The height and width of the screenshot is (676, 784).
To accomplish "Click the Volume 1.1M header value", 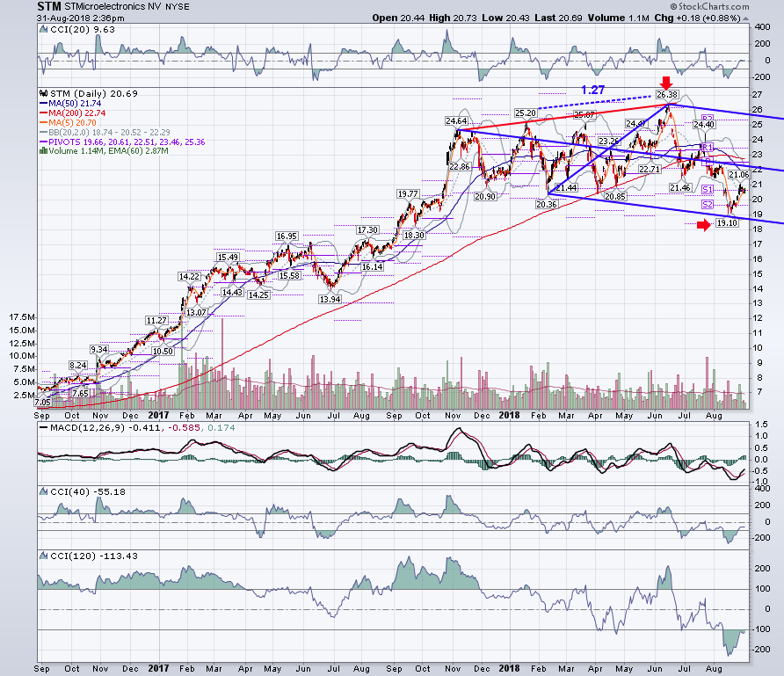I will coord(619,18).
